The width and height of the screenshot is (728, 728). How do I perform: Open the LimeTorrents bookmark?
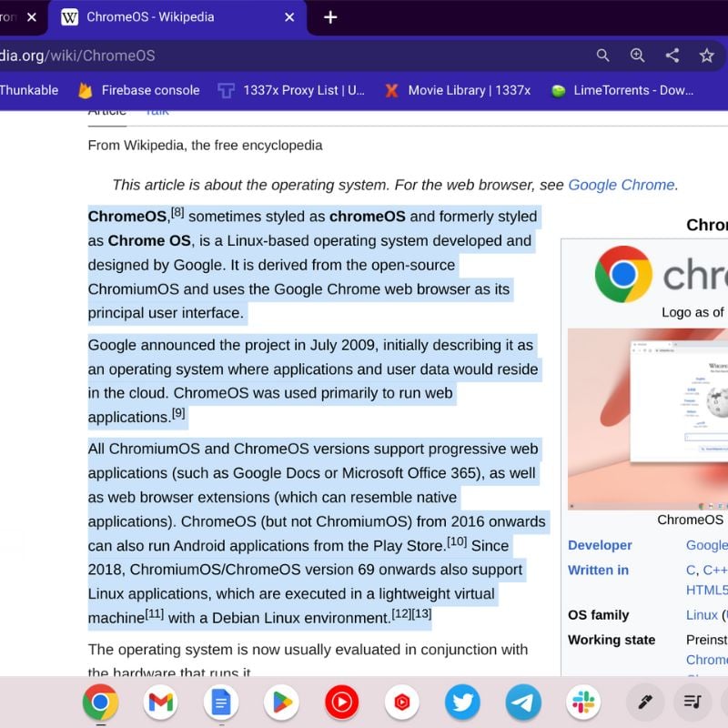coord(626,90)
